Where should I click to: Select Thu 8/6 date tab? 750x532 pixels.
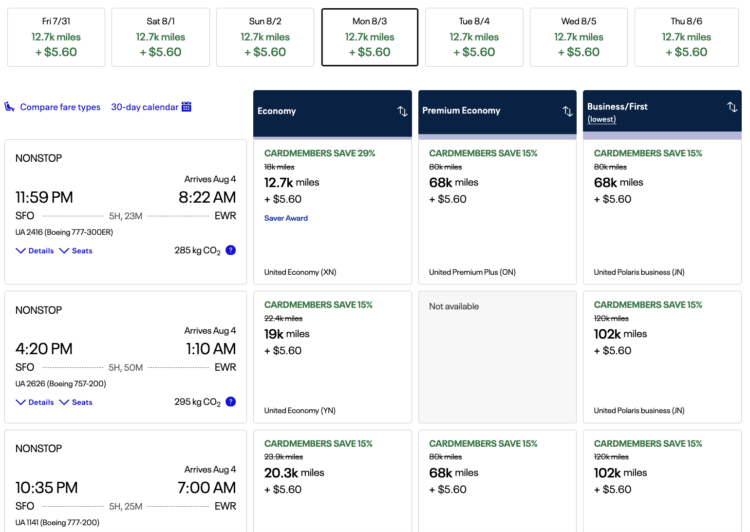click(x=686, y=37)
